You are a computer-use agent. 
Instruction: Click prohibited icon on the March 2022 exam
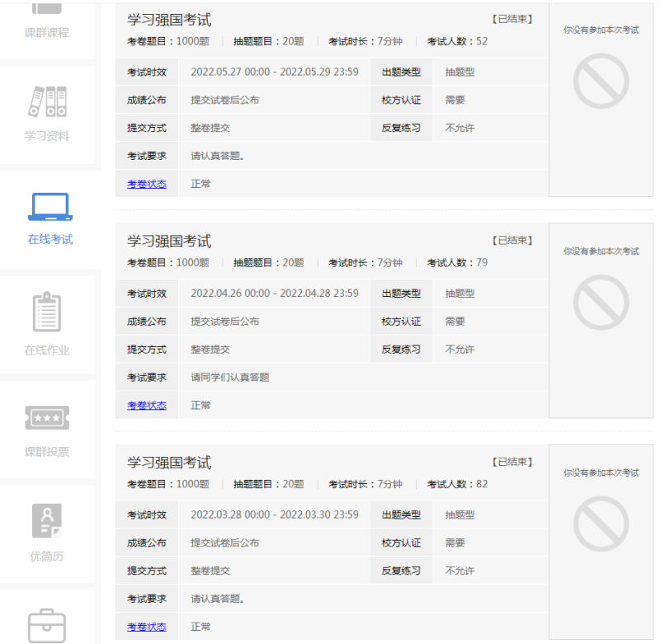tap(601, 524)
